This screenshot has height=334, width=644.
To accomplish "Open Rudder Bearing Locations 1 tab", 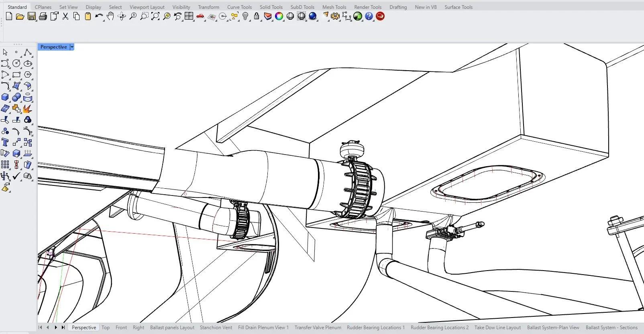I will click(376, 328).
